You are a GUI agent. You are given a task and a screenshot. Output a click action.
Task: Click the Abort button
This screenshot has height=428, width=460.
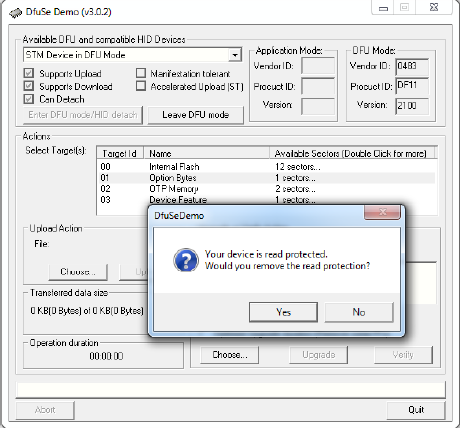coord(45,410)
